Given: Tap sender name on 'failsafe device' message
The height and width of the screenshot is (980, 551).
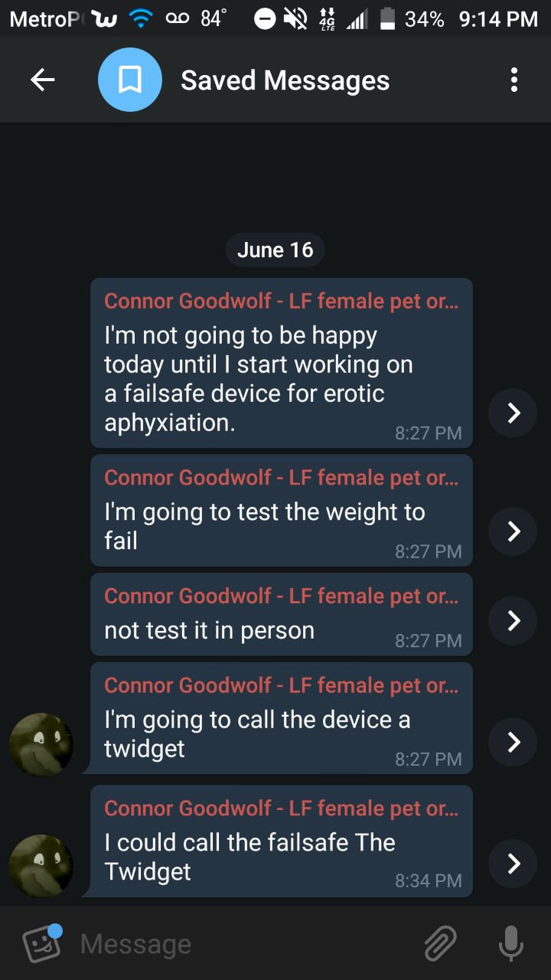Looking at the screenshot, I should [x=281, y=301].
